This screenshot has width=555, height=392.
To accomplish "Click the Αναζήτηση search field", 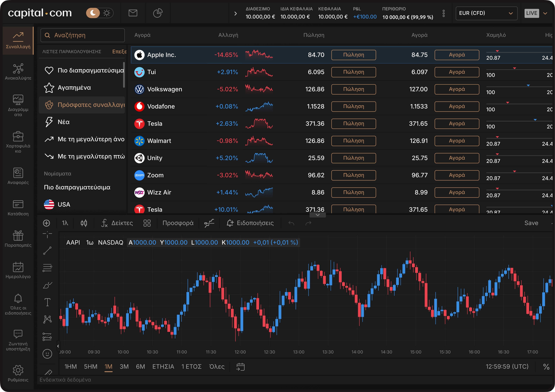I will coord(83,35).
